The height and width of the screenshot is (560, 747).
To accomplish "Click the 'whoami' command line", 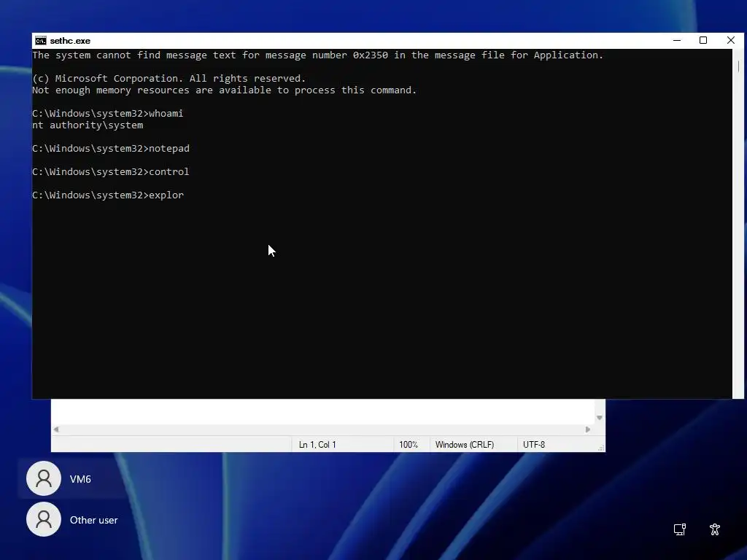I will point(108,113).
